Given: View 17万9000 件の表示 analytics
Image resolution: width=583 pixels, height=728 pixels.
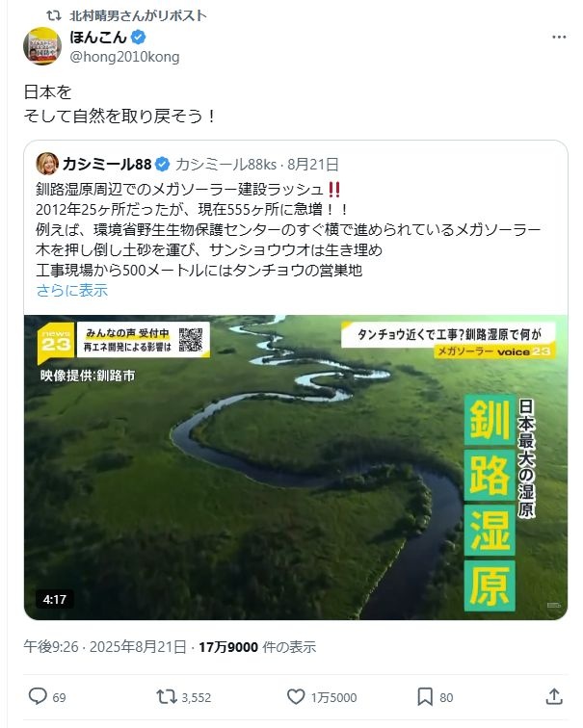Looking at the screenshot, I should [x=257, y=647].
